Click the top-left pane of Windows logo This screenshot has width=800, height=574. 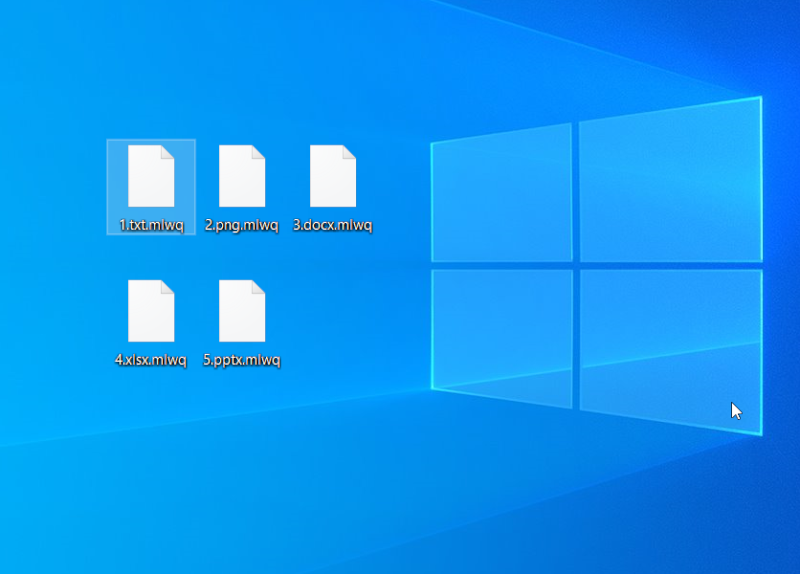pyautogui.click(x=502, y=194)
